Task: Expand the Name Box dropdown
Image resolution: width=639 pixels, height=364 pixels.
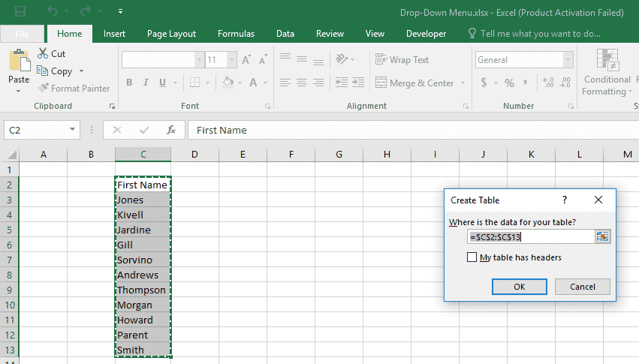Action: (x=73, y=130)
